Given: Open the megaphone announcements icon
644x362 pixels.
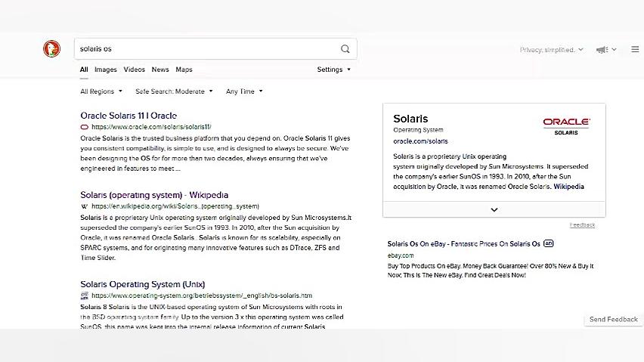Looking at the screenshot, I should pyautogui.click(x=602, y=50).
